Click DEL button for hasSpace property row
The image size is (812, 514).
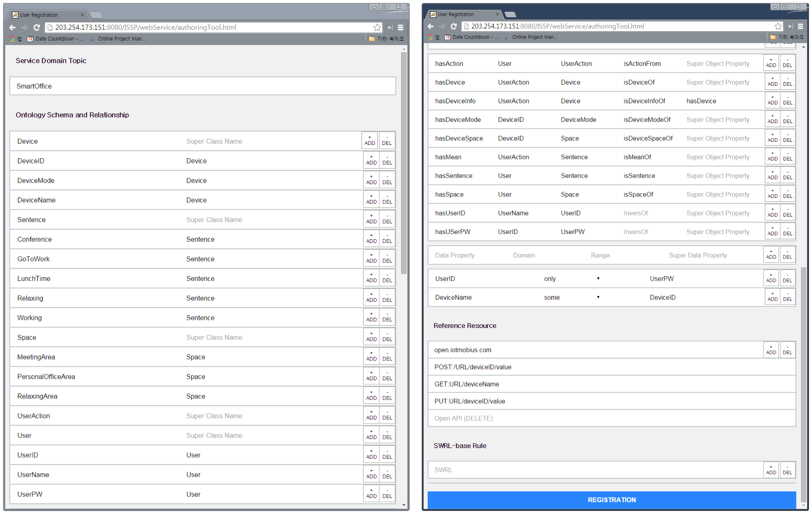pos(787,194)
